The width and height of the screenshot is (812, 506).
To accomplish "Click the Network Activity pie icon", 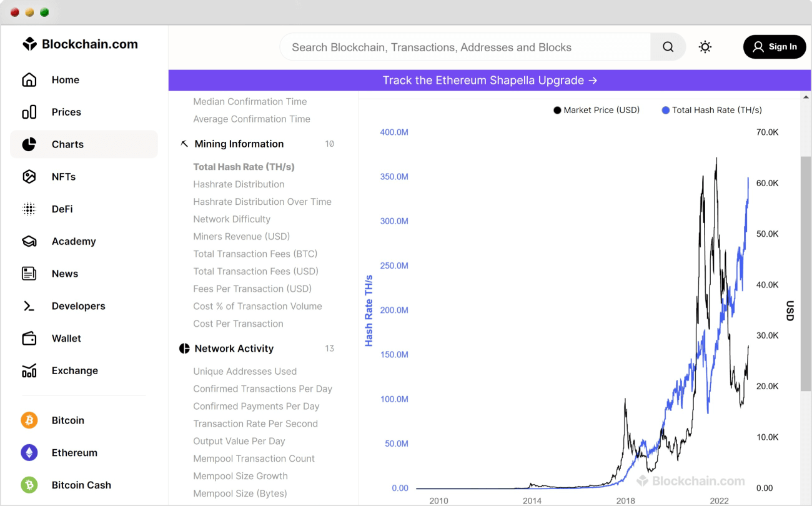I will coord(184,349).
